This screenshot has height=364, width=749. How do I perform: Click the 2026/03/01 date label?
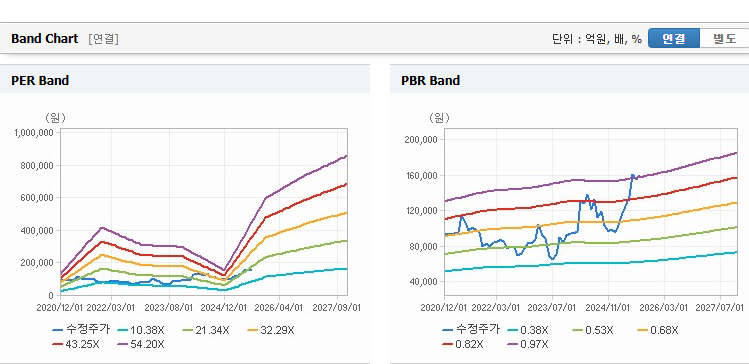point(664,307)
